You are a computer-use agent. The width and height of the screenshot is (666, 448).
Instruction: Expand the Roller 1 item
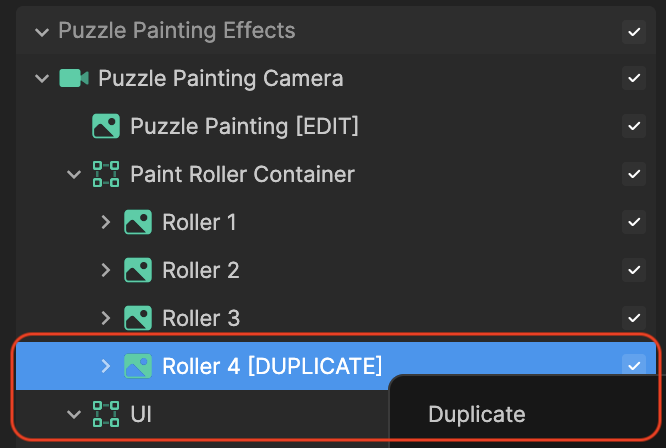[106, 222]
